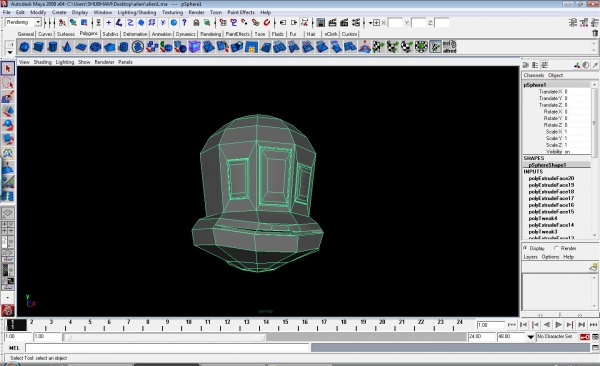Open the character set dropdown arrow
The width and height of the screenshot is (600, 366).
click(530, 337)
